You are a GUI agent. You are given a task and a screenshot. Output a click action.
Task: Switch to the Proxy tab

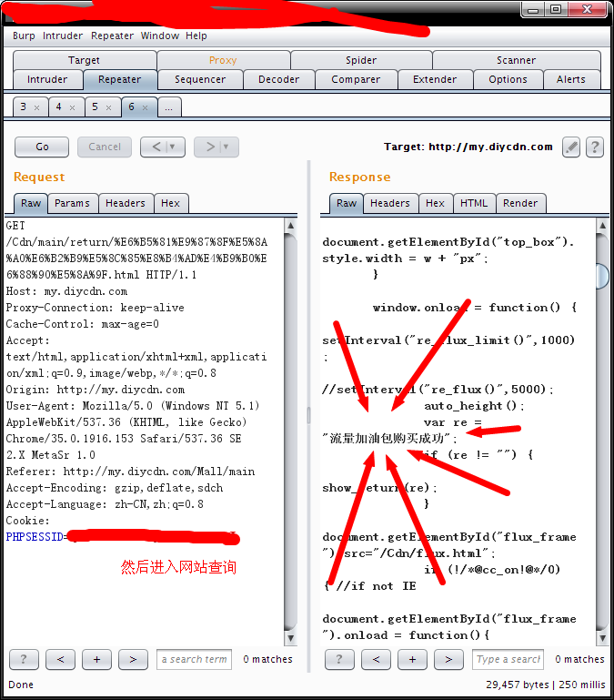coord(223,60)
